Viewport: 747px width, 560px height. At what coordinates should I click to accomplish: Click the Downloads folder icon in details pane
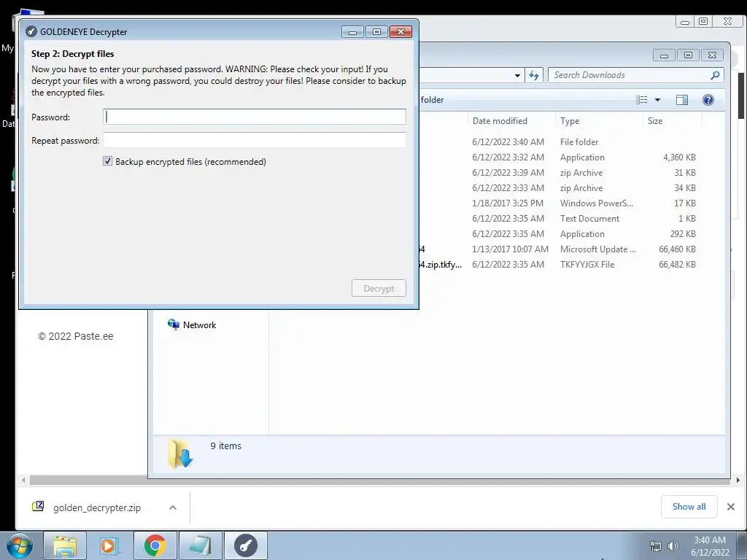click(x=180, y=454)
